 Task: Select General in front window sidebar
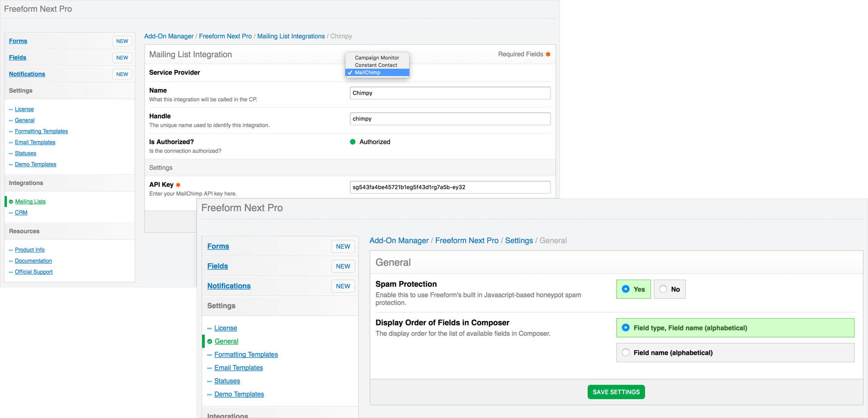pos(226,341)
